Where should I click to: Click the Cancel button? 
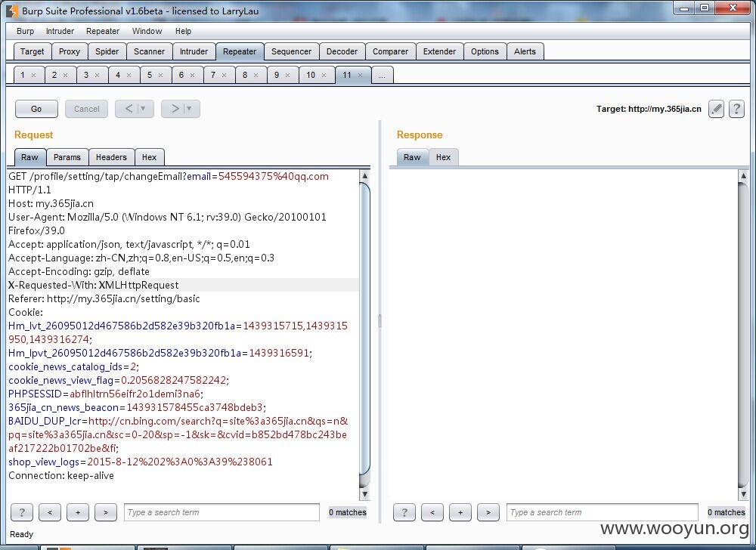pos(87,109)
